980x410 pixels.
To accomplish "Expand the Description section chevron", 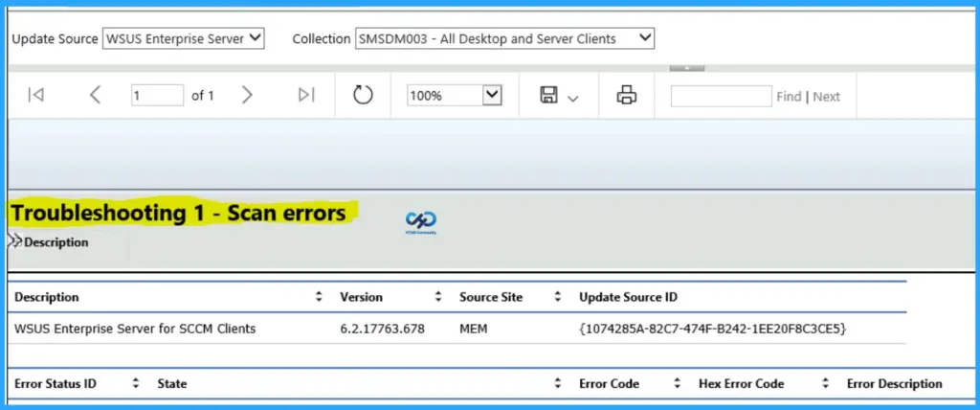I will (x=13, y=240).
